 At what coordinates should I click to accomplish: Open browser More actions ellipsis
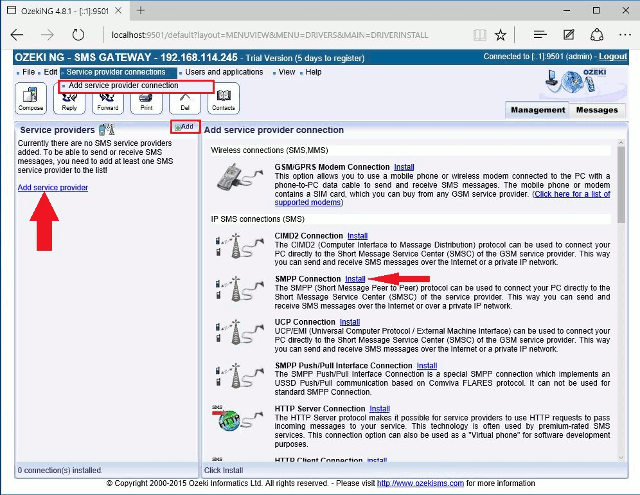(x=625, y=35)
